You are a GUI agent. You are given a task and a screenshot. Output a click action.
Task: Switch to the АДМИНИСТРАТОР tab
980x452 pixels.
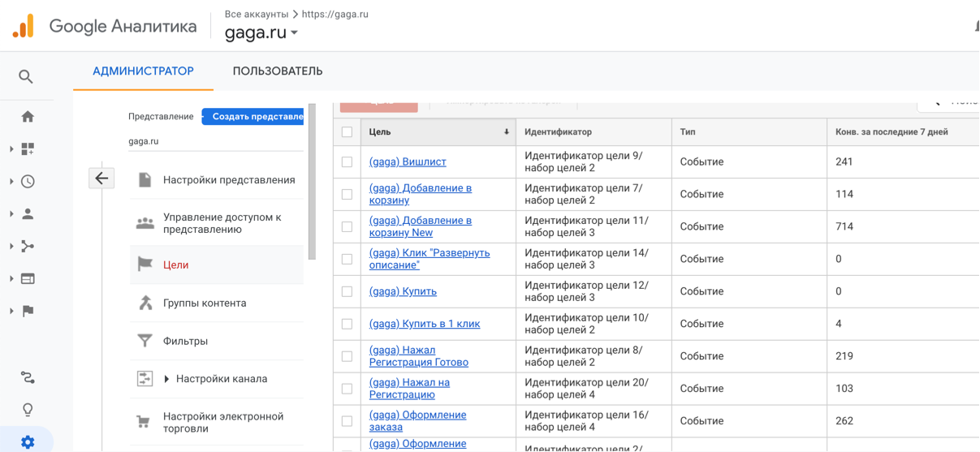tap(143, 71)
